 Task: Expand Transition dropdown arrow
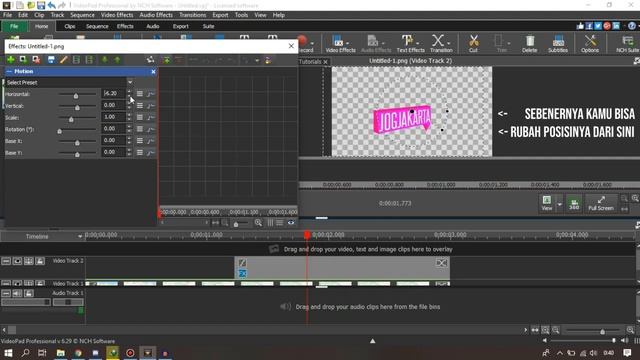(449, 43)
